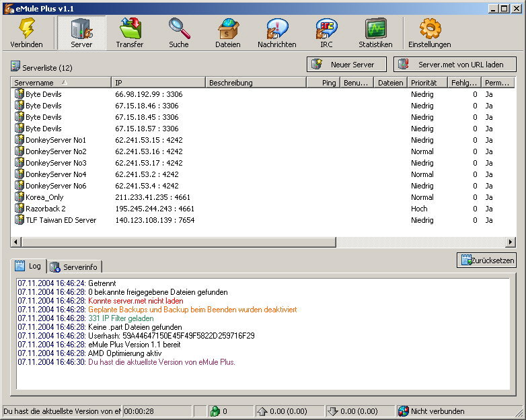Select DonkeyServer No3 row
The image size is (526, 420).
(x=263, y=162)
